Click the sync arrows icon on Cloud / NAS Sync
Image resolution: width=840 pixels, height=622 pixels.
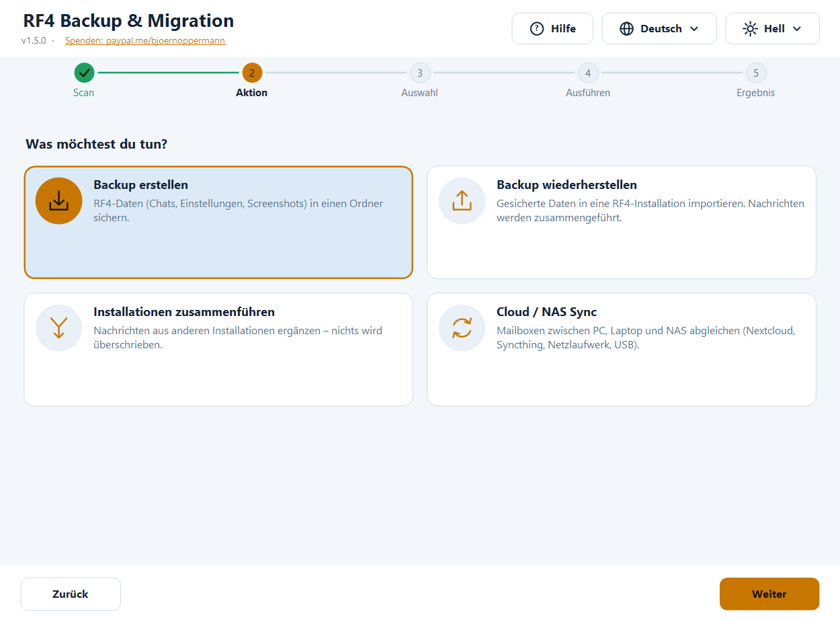(x=462, y=327)
